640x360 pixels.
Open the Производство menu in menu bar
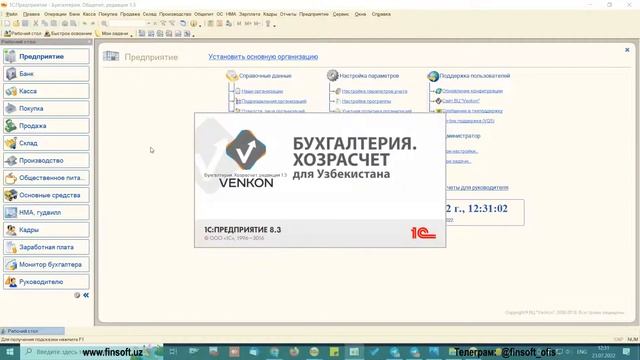pyautogui.click(x=175, y=14)
